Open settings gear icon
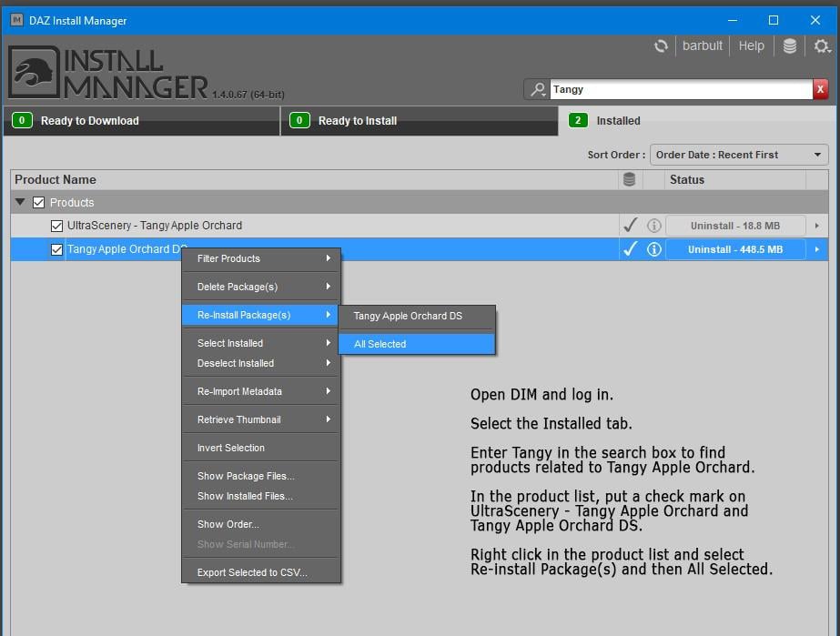This screenshot has height=636, width=840. pyautogui.click(x=821, y=46)
